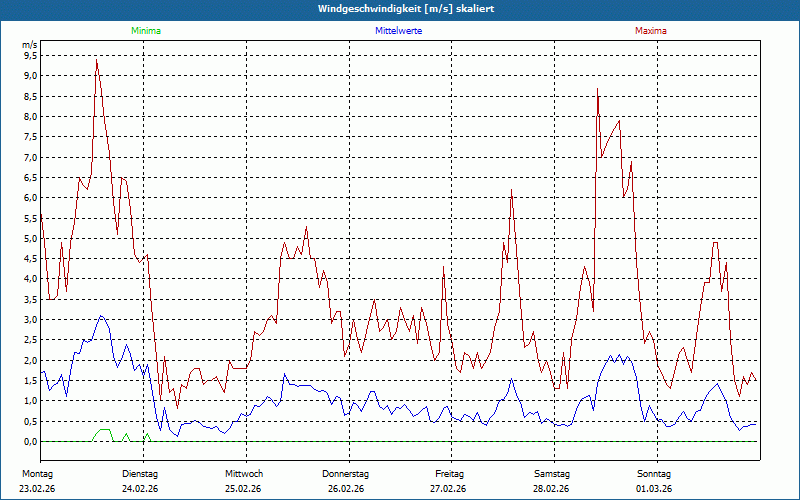Select the 5,5 y-axis value
800x500 pixels.
(31, 218)
